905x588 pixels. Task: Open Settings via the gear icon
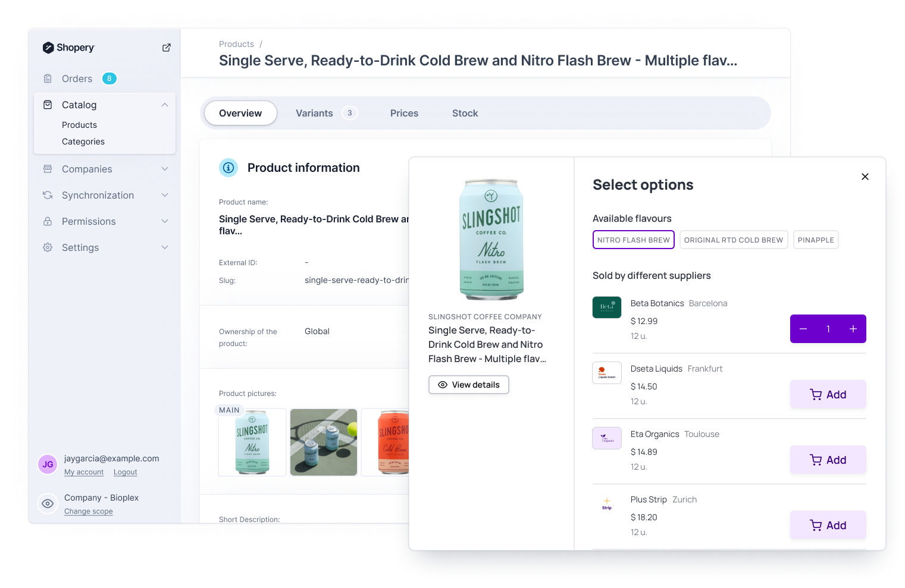pyautogui.click(x=48, y=247)
